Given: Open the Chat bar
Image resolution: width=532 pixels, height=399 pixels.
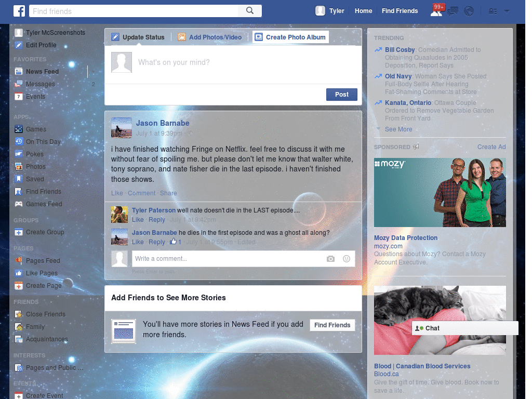Looking at the screenshot, I should (x=465, y=328).
